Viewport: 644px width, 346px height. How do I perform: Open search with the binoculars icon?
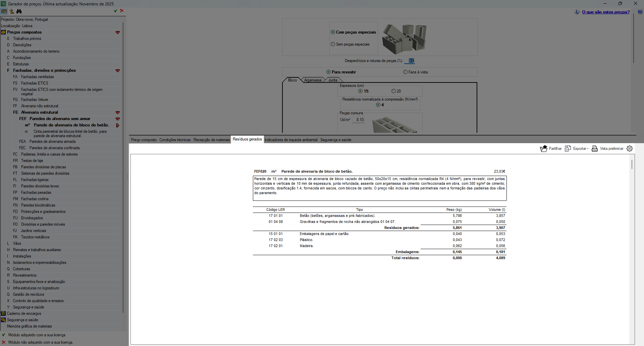pos(19,11)
